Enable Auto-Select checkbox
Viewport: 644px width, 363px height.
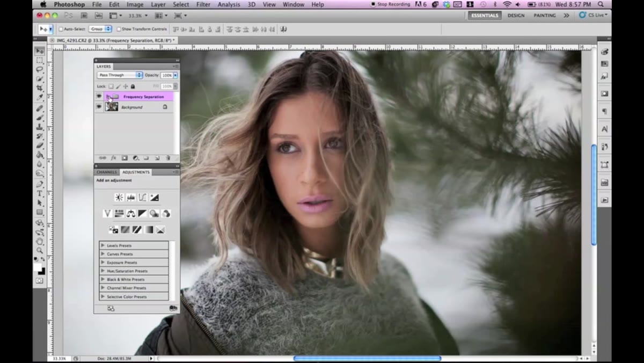pyautogui.click(x=61, y=29)
